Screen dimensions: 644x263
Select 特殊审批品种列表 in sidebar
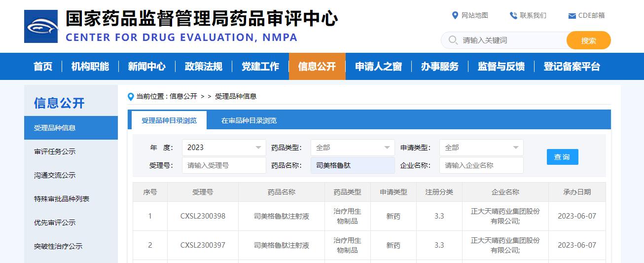coord(71,199)
